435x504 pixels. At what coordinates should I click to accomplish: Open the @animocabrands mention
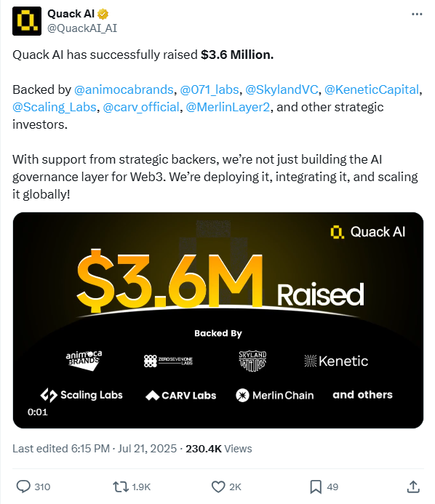click(x=124, y=89)
